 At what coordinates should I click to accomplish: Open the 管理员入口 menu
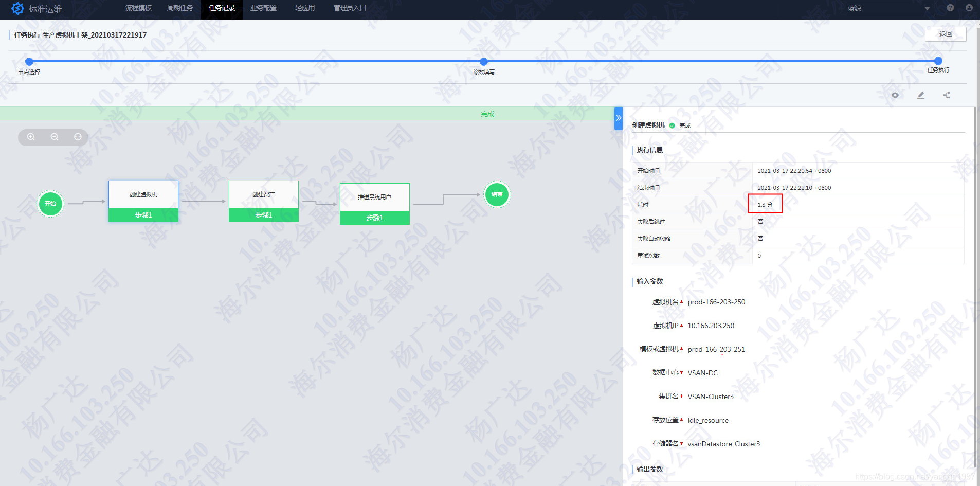pos(350,8)
